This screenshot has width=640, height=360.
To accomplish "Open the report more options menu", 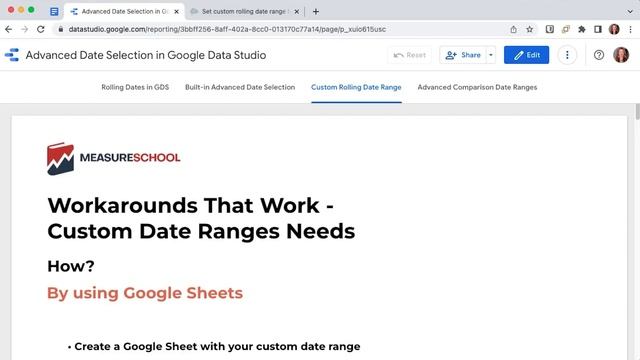I will tap(567, 55).
